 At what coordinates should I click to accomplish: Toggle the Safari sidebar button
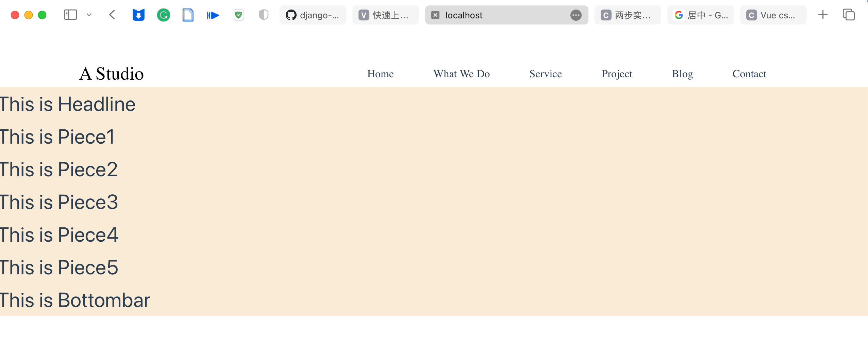(70, 15)
